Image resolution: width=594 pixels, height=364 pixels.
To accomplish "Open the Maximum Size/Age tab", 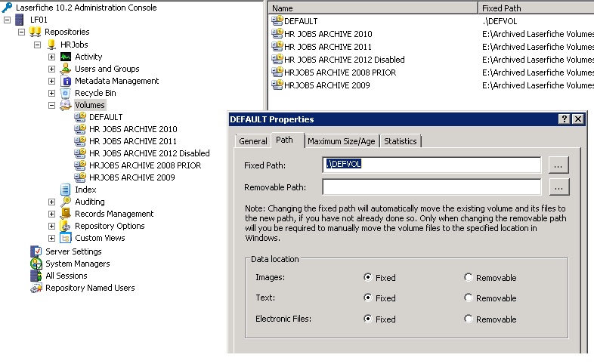I will [x=342, y=141].
